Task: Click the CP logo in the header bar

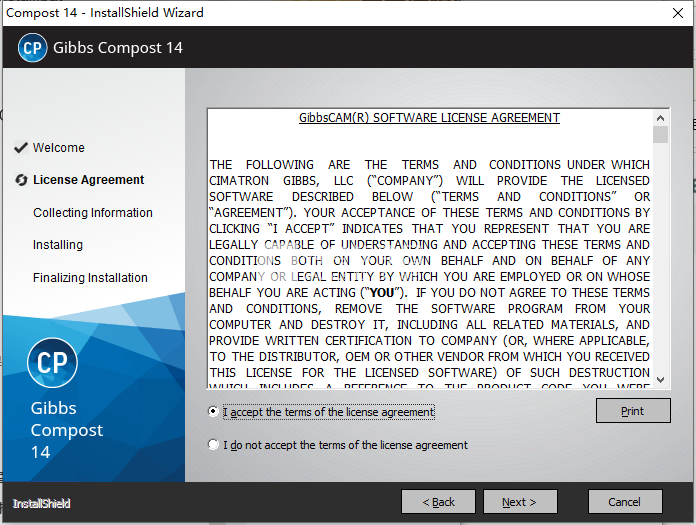Action: coord(33,48)
